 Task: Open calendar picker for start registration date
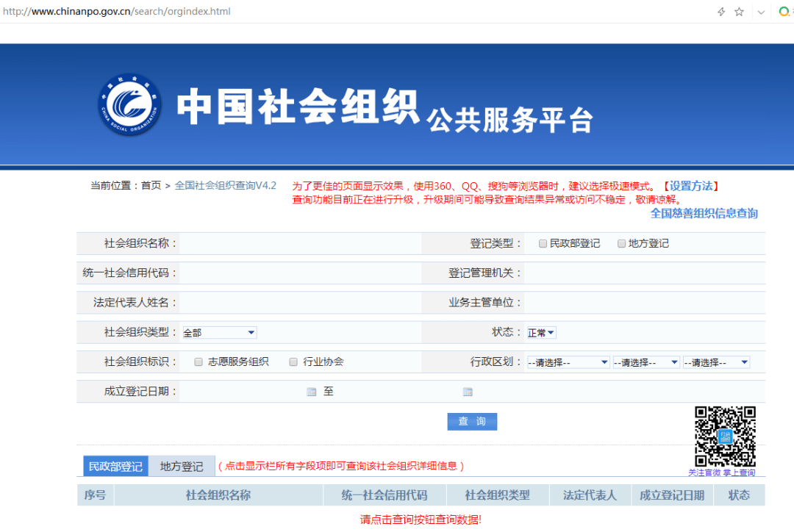312,392
